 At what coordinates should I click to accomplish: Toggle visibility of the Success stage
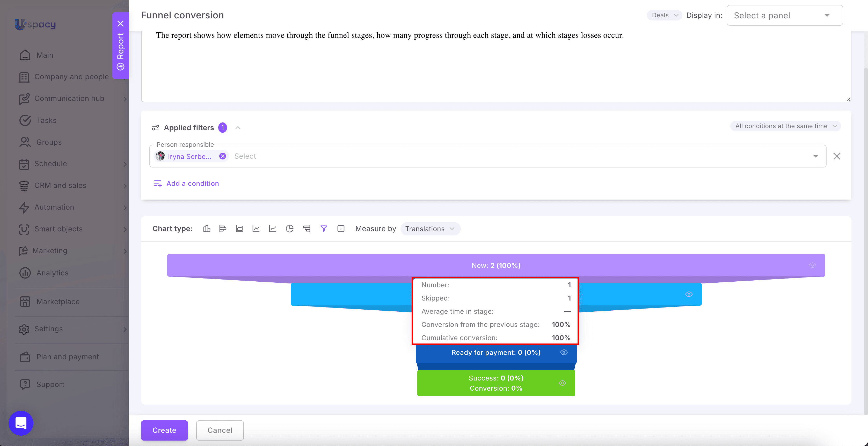[562, 383]
